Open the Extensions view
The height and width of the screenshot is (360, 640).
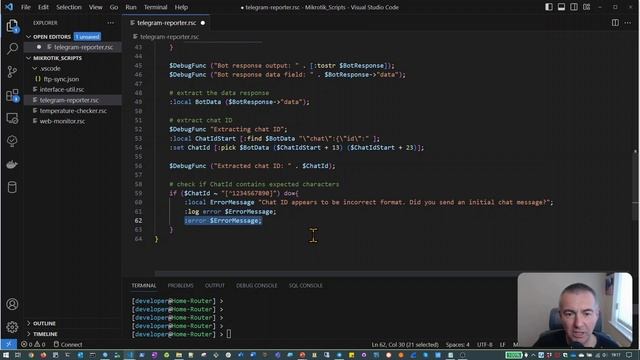click(x=12, y=96)
